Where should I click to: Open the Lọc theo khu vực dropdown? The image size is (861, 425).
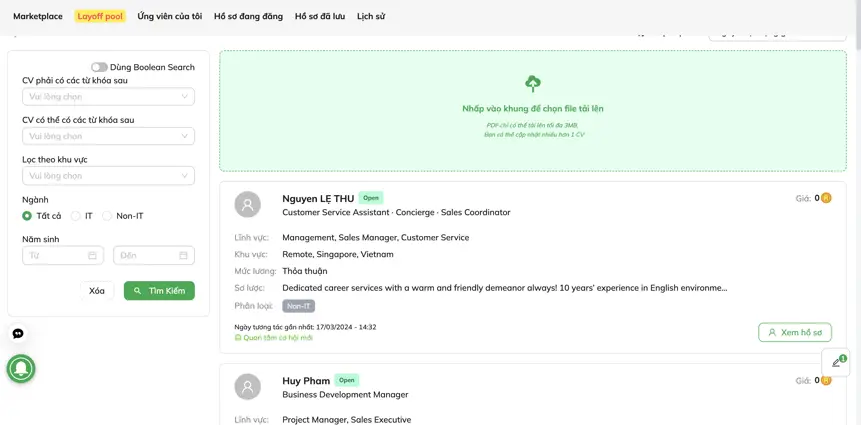point(108,176)
